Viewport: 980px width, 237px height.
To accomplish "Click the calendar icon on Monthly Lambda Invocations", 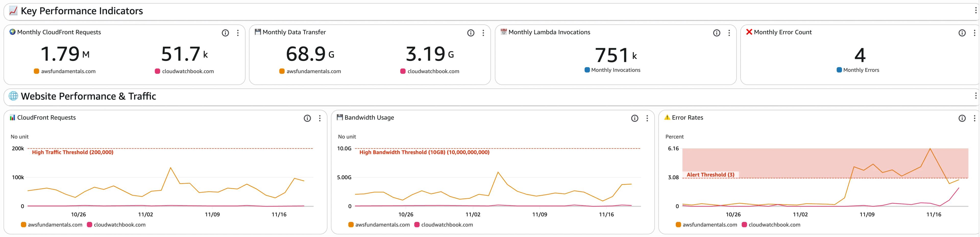I will click(x=504, y=32).
